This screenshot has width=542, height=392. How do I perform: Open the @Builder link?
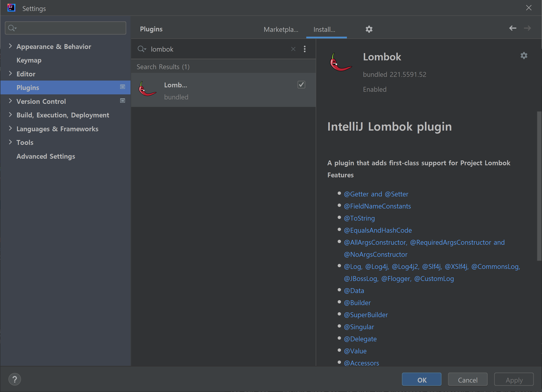point(357,303)
